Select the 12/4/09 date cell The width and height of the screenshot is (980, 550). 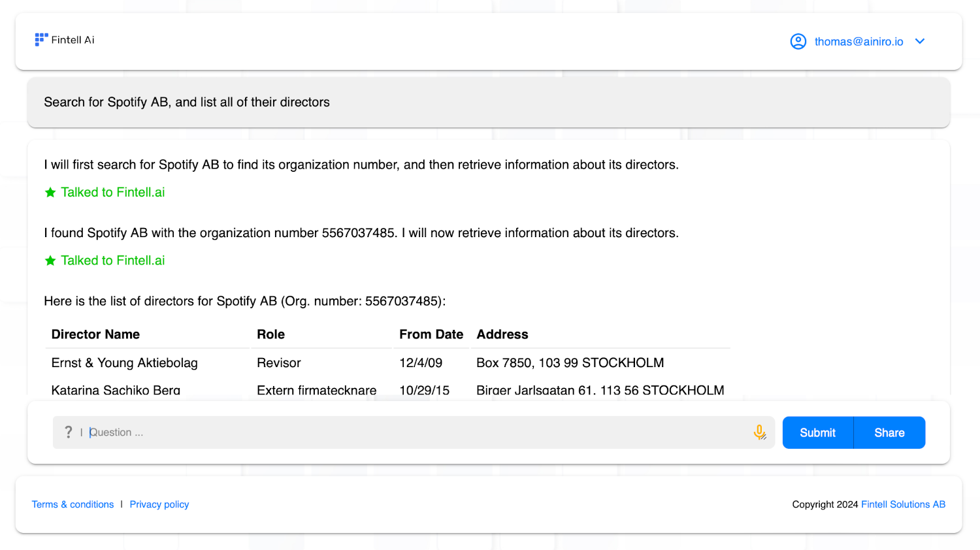click(421, 363)
